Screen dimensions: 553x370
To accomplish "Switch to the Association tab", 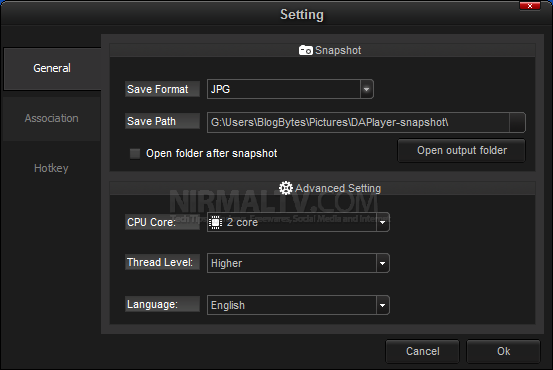I will 51,118.
